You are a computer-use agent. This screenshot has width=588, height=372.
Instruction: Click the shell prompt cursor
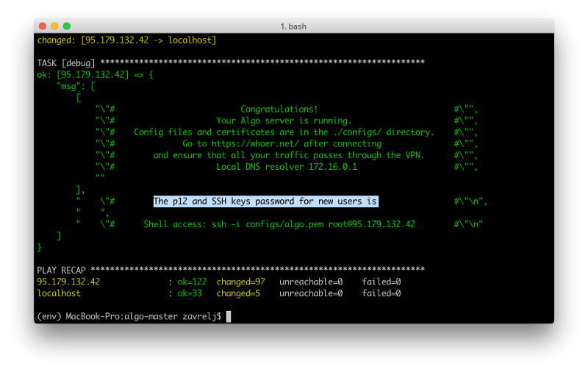point(229,317)
